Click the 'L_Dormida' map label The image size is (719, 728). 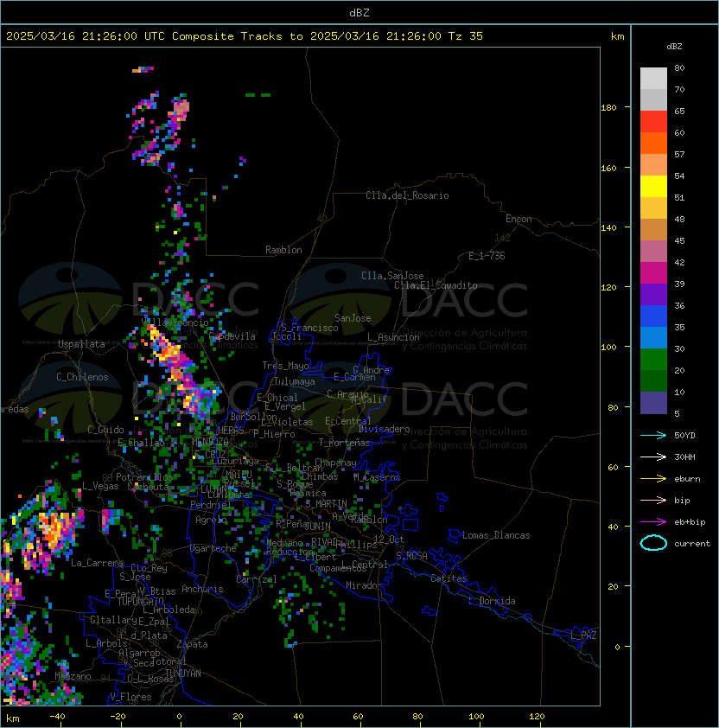pyautogui.click(x=492, y=601)
